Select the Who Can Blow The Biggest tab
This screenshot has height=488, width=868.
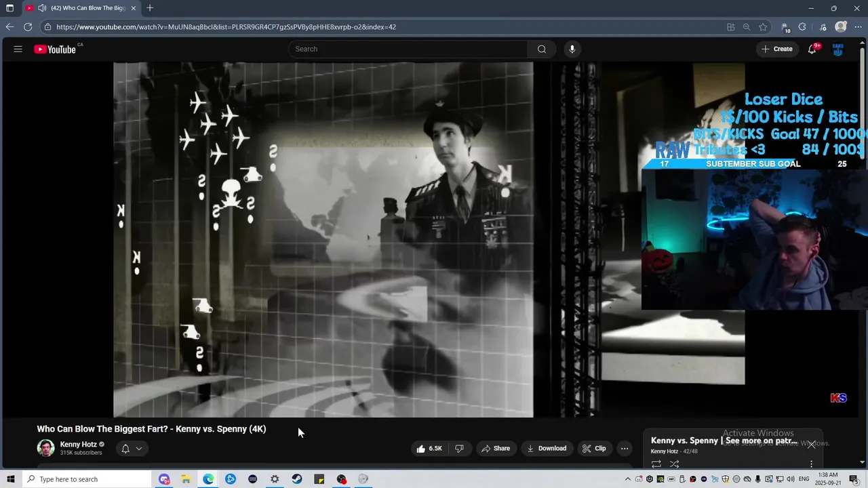tap(81, 8)
